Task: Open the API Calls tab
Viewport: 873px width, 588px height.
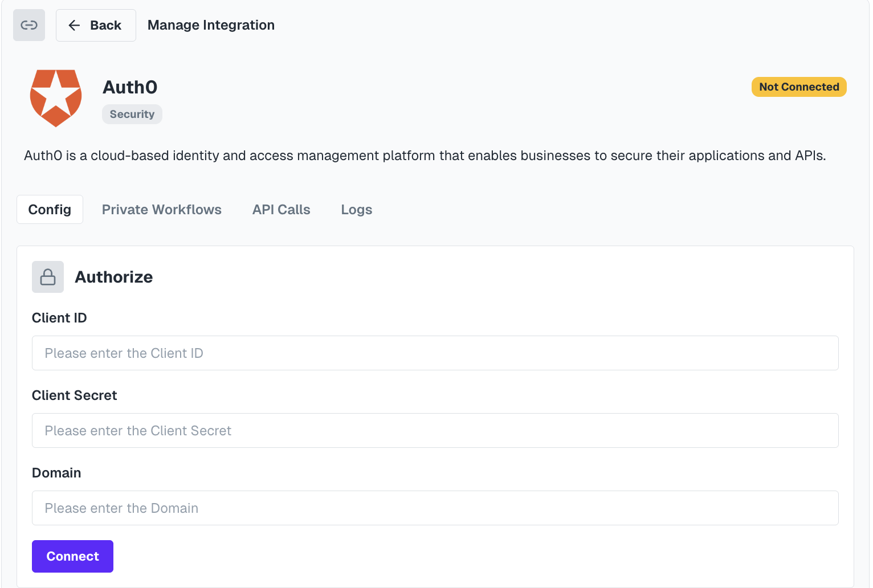Action: 282,209
